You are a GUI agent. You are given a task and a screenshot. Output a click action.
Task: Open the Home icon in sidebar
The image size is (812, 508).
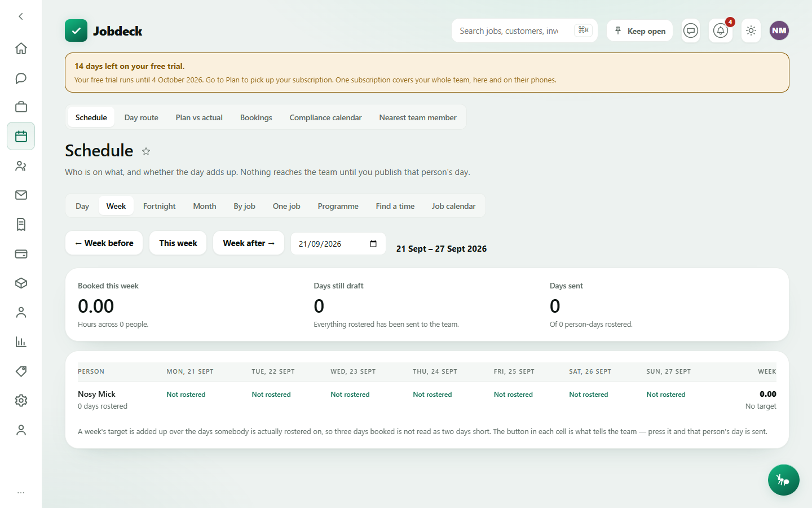21,49
